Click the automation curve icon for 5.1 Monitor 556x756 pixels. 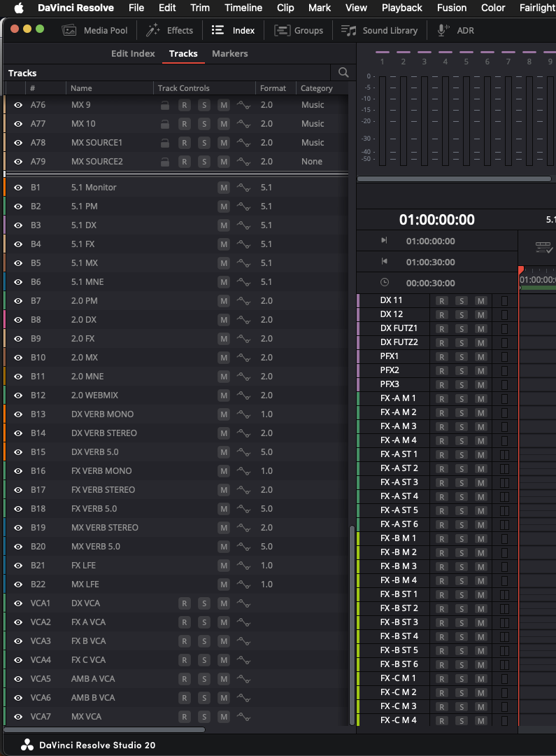(x=243, y=188)
